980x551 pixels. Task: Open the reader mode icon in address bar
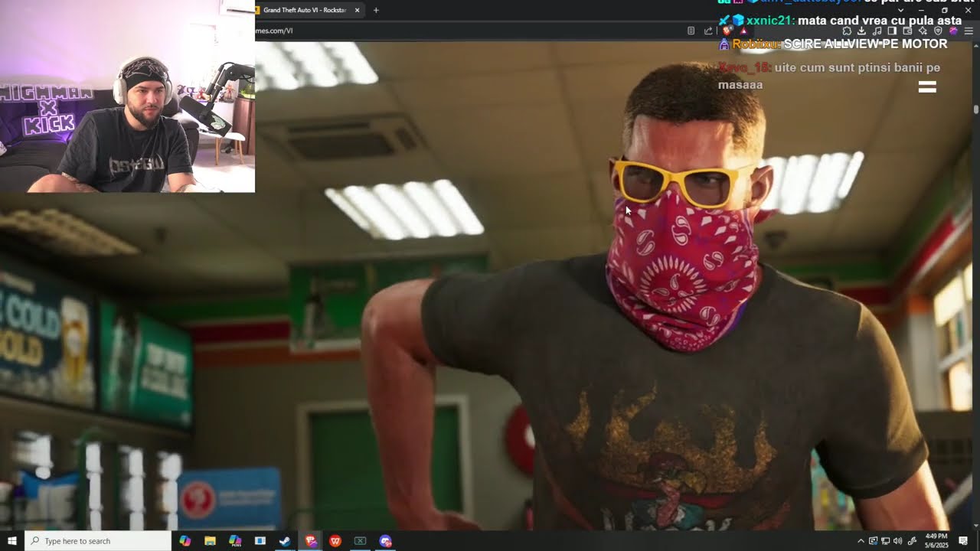[x=691, y=31]
